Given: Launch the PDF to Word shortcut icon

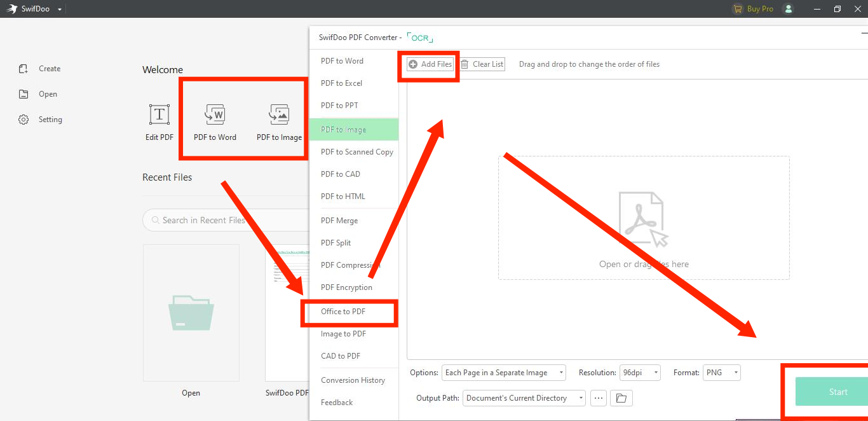Looking at the screenshot, I should point(215,122).
